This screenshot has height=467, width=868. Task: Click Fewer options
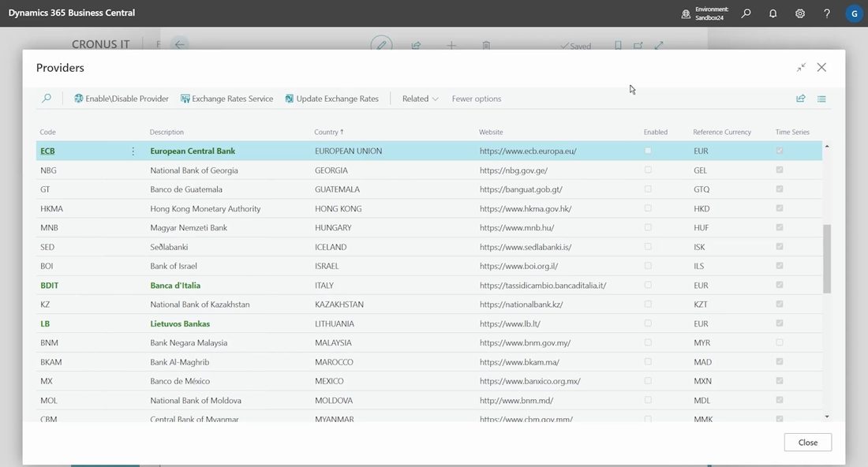coord(476,99)
